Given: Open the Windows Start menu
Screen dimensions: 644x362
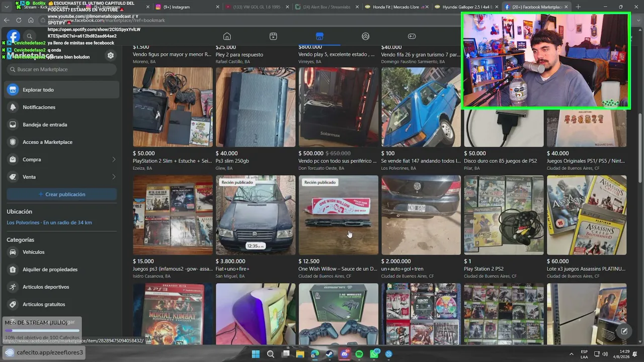Looking at the screenshot, I should (256, 354).
